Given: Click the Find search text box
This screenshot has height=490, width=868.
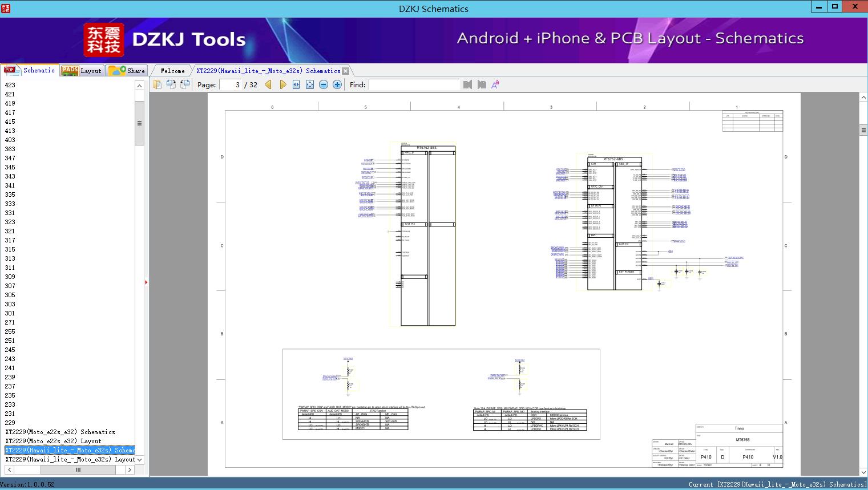Looking at the screenshot, I should pos(414,84).
